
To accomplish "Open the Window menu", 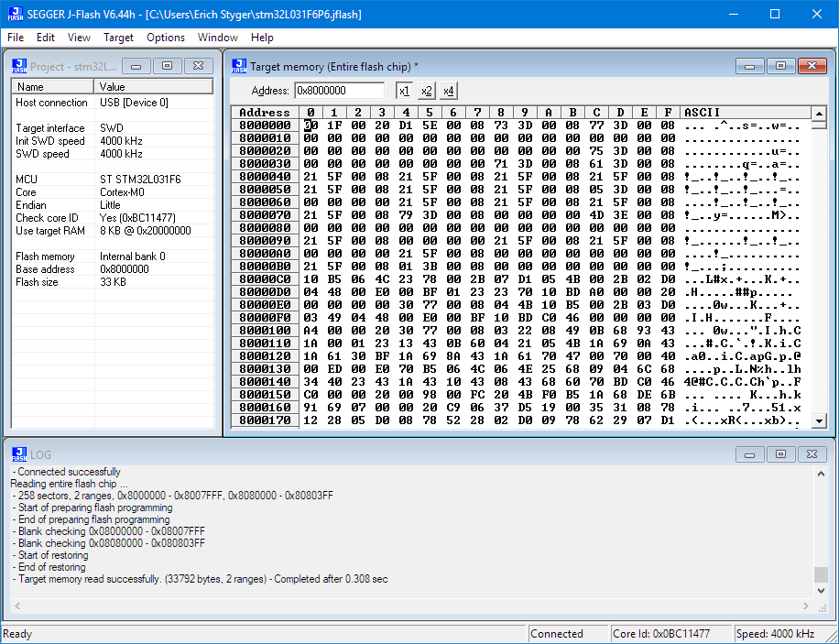I will 217,38.
